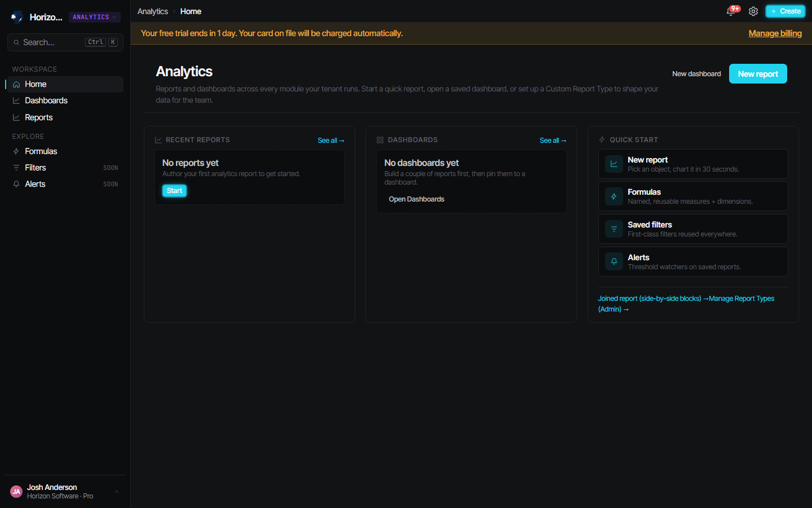
Task: Select Alerts in sidebar
Action: (x=64, y=184)
